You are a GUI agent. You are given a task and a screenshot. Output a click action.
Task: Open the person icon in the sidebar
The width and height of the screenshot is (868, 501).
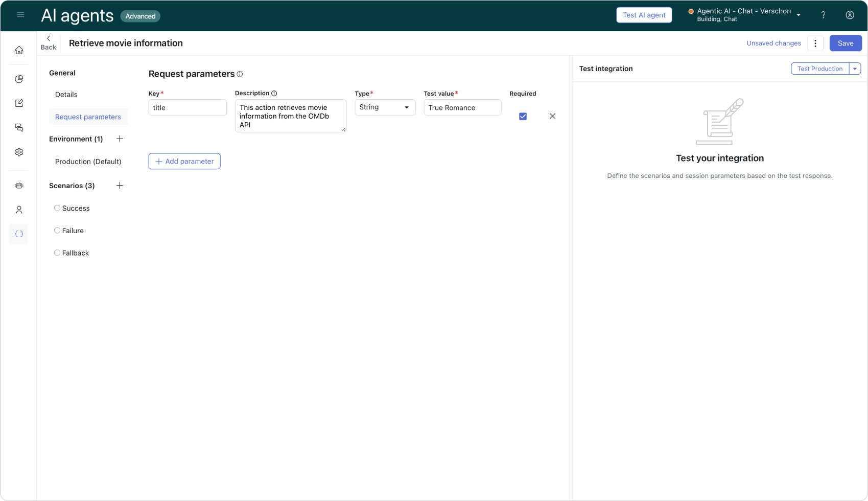coord(19,210)
